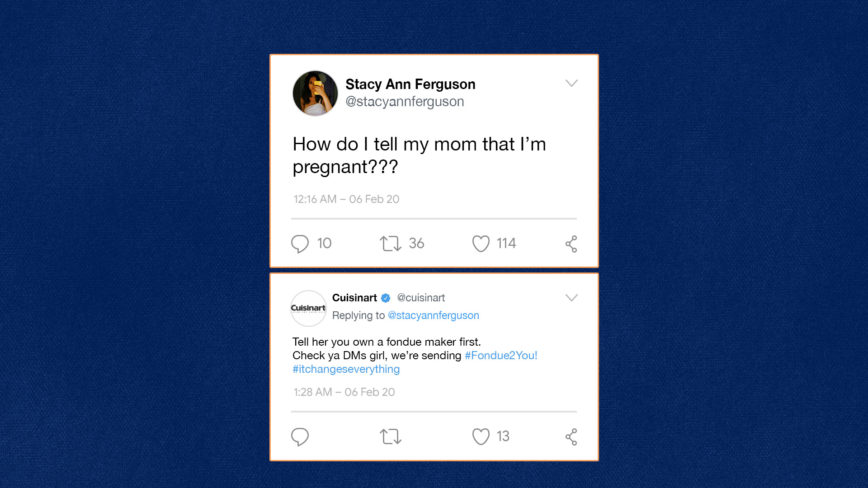Open the 12:16 AM tweet timestamp
The width and height of the screenshot is (868, 488).
point(346,199)
